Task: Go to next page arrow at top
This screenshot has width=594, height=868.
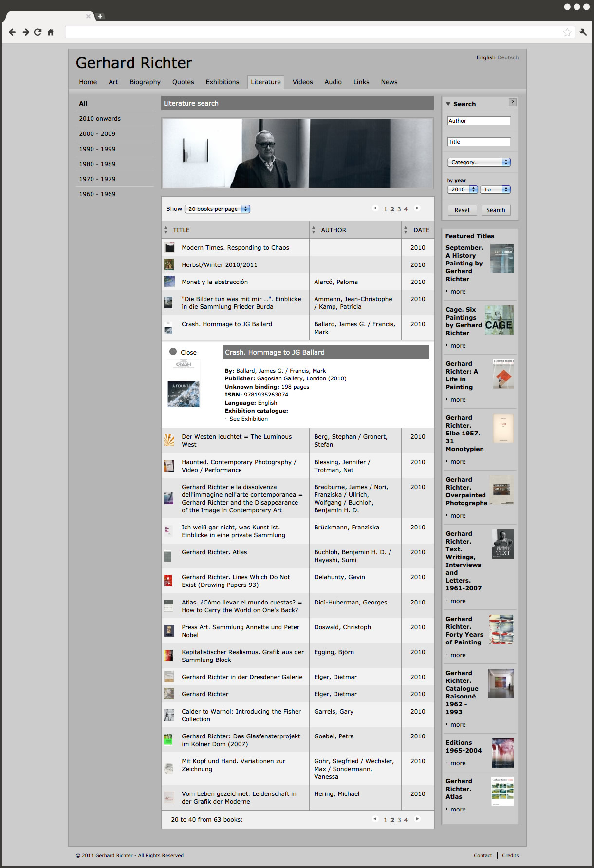Action: (x=417, y=208)
